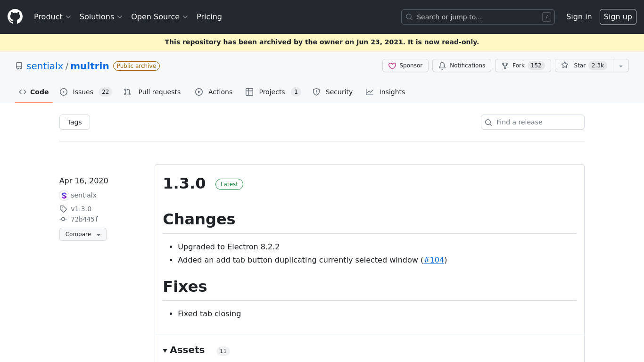The width and height of the screenshot is (644, 362).
Task: Click the heart icon on the Sponsor button
Action: [x=392, y=66]
